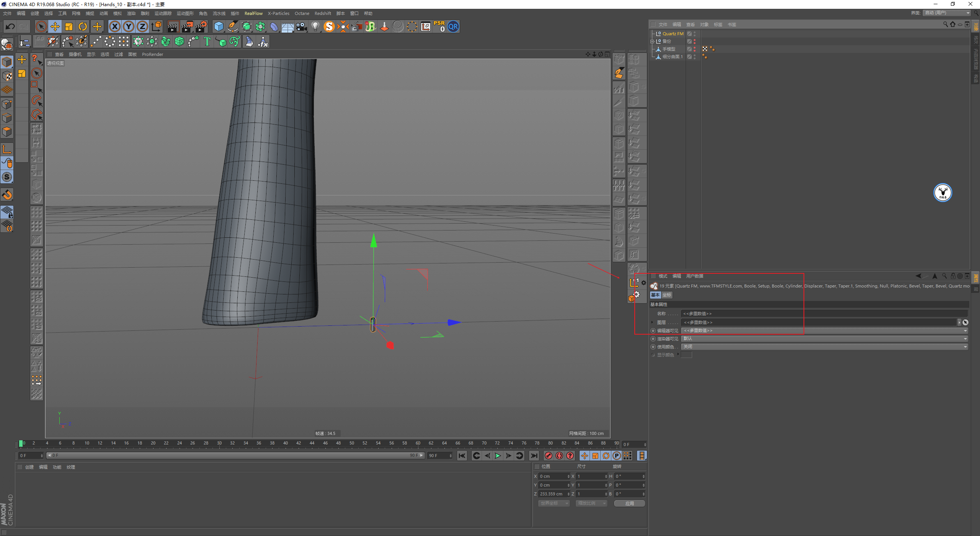This screenshot has width=980, height=536.
Task: Click the light bulb icon
Action: pyautogui.click(x=315, y=26)
